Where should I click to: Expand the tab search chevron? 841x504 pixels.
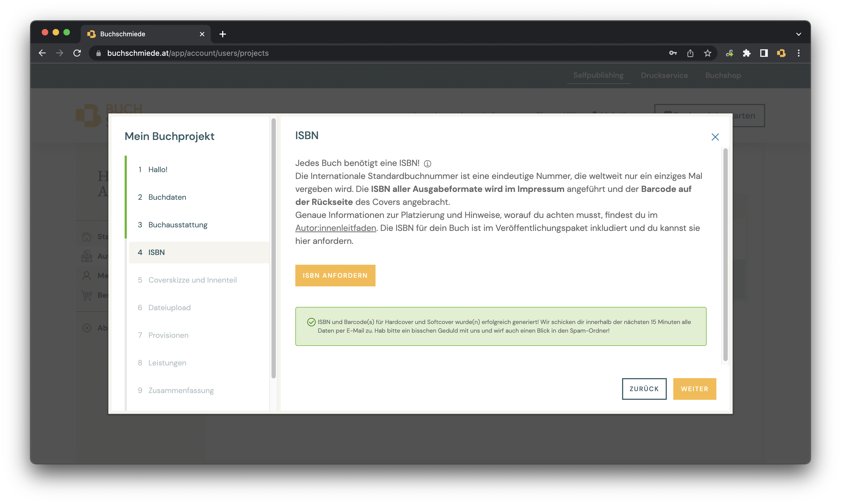click(x=798, y=34)
